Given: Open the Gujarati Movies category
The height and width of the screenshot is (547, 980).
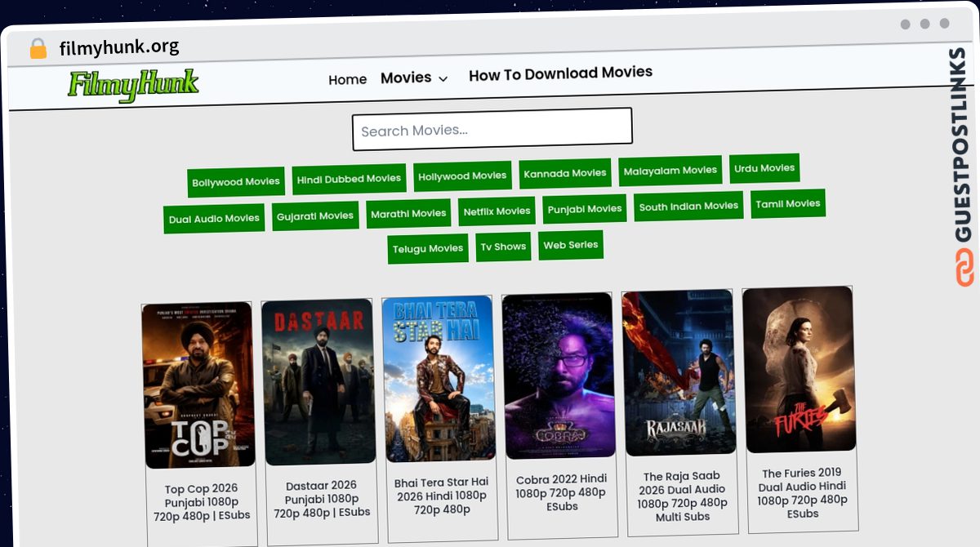Looking at the screenshot, I should click(315, 216).
